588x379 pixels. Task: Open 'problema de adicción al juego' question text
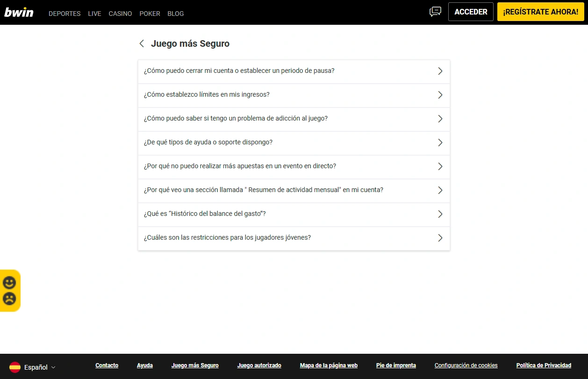coord(236,119)
